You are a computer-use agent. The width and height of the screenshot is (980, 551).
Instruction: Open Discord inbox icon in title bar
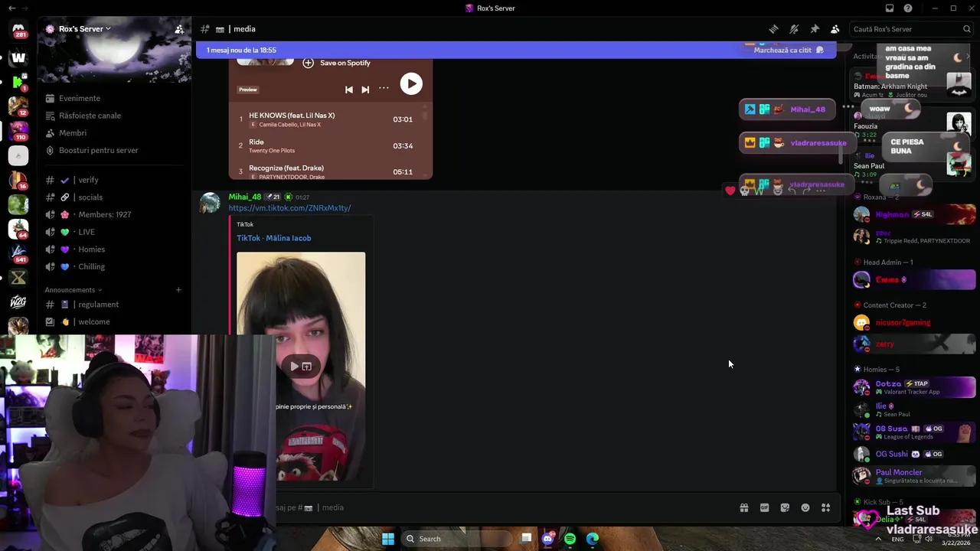[x=890, y=8]
